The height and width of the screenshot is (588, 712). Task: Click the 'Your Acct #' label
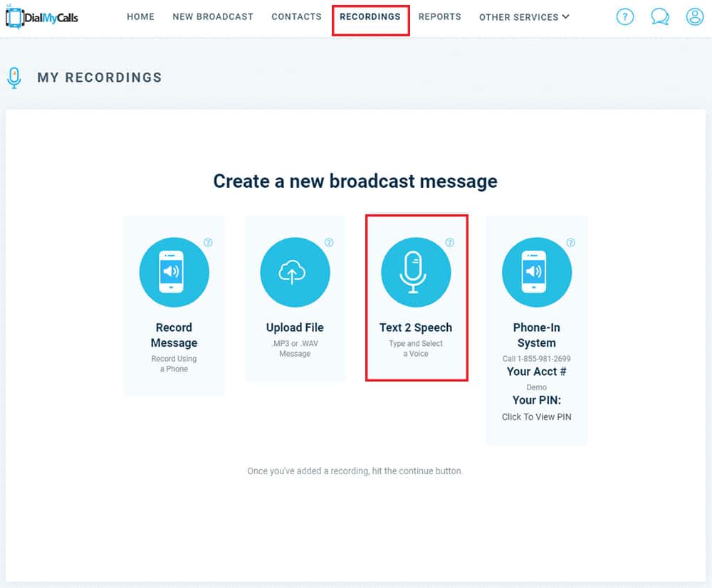point(537,372)
